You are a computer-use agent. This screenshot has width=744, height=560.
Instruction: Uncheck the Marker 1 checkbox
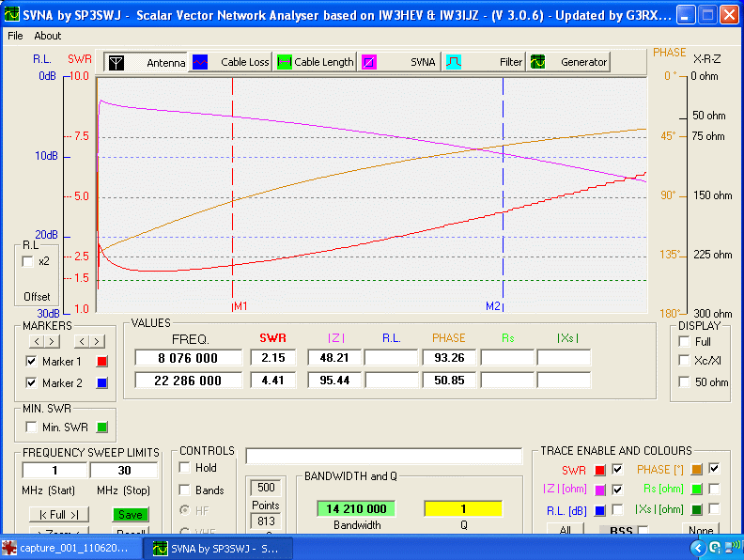click(x=32, y=362)
